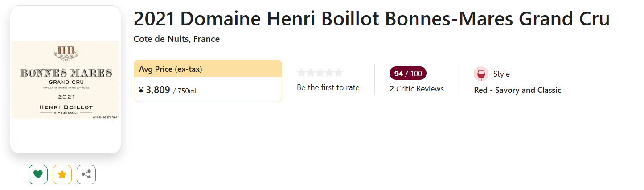
Task: Rate the wine two stars
Action: point(311,73)
